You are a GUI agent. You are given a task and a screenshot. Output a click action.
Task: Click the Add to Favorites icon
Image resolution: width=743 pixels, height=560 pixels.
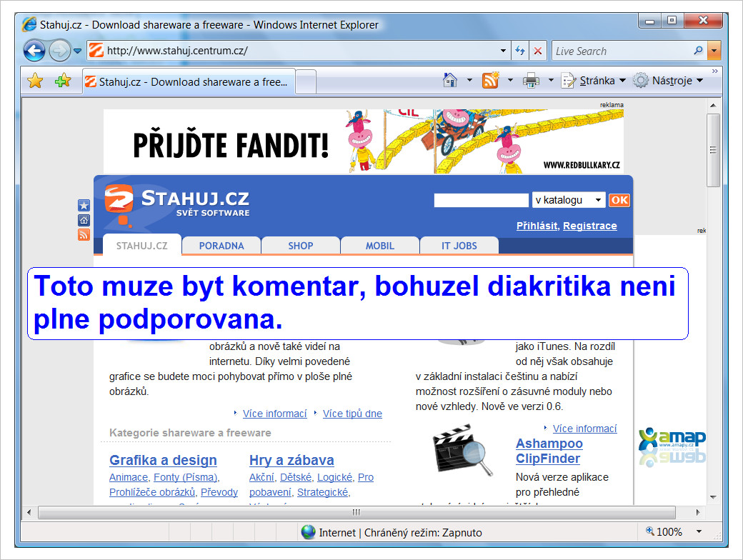(x=63, y=81)
